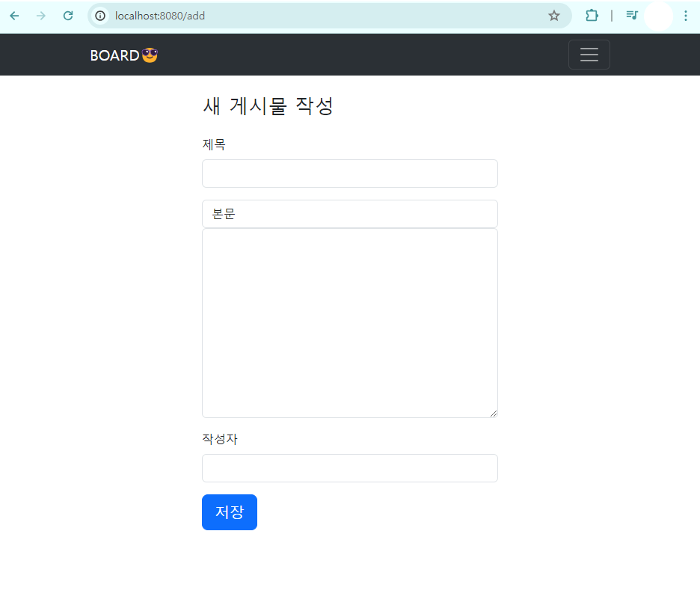
Task: Click the localhost:8080/add address bar
Action: point(330,16)
